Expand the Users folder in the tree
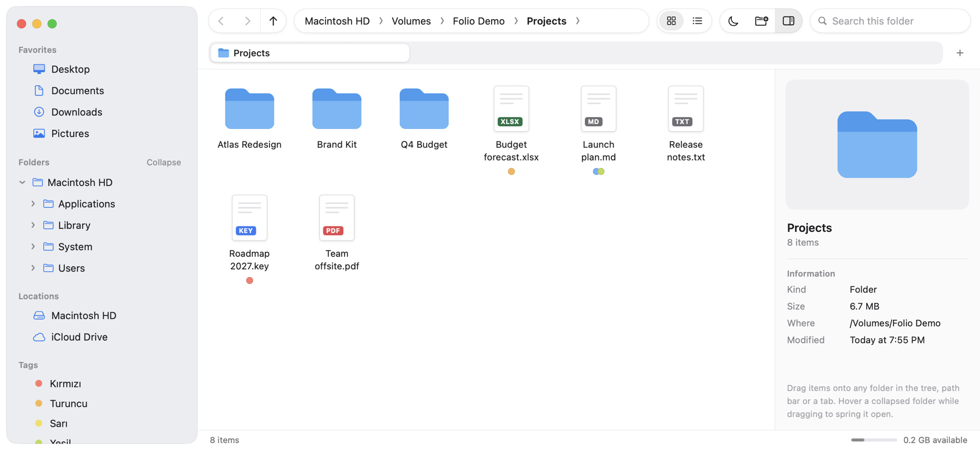The width and height of the screenshot is (980, 450). 33,268
